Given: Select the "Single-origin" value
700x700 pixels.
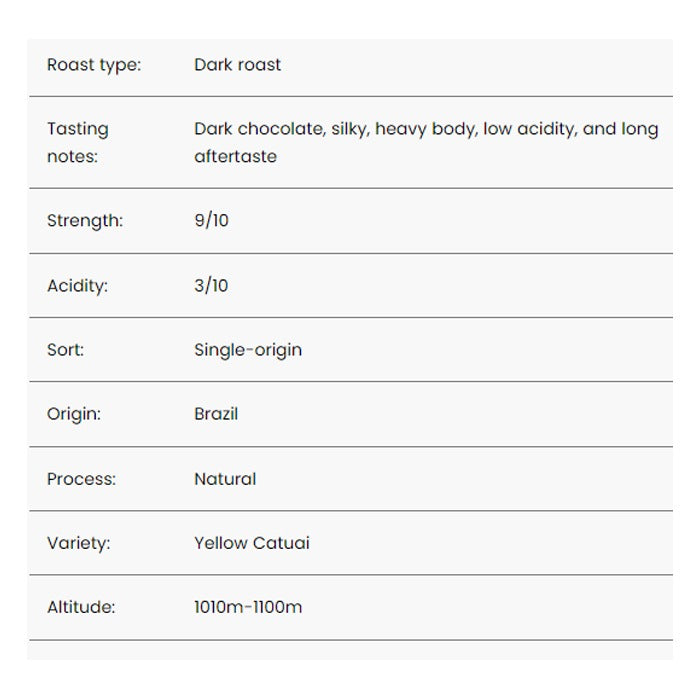Looking at the screenshot, I should pos(248,350).
